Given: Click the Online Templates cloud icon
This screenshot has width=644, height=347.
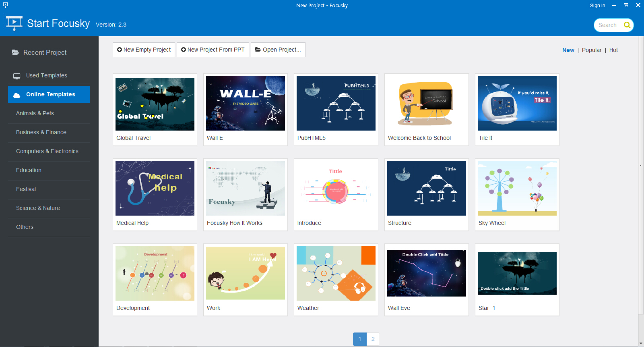Looking at the screenshot, I should 17,95.
